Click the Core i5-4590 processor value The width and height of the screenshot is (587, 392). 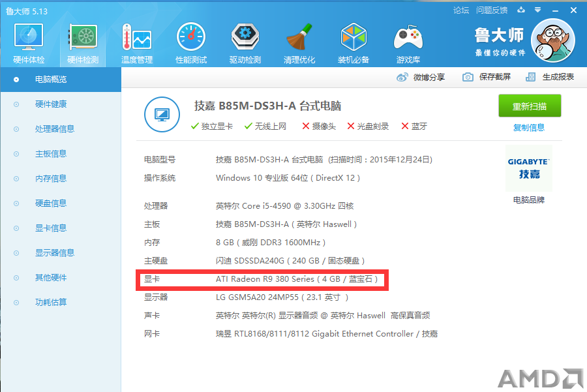(284, 206)
